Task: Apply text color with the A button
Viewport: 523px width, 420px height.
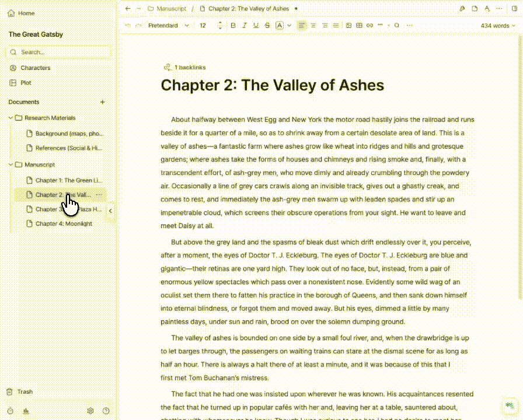Action: point(280,25)
